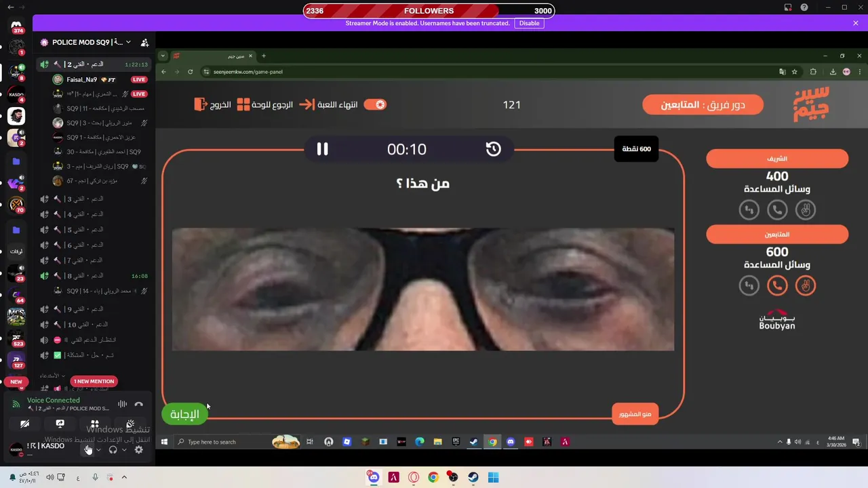Open Chrome extensions puzzle icon
The width and height of the screenshot is (868, 488).
point(813,71)
